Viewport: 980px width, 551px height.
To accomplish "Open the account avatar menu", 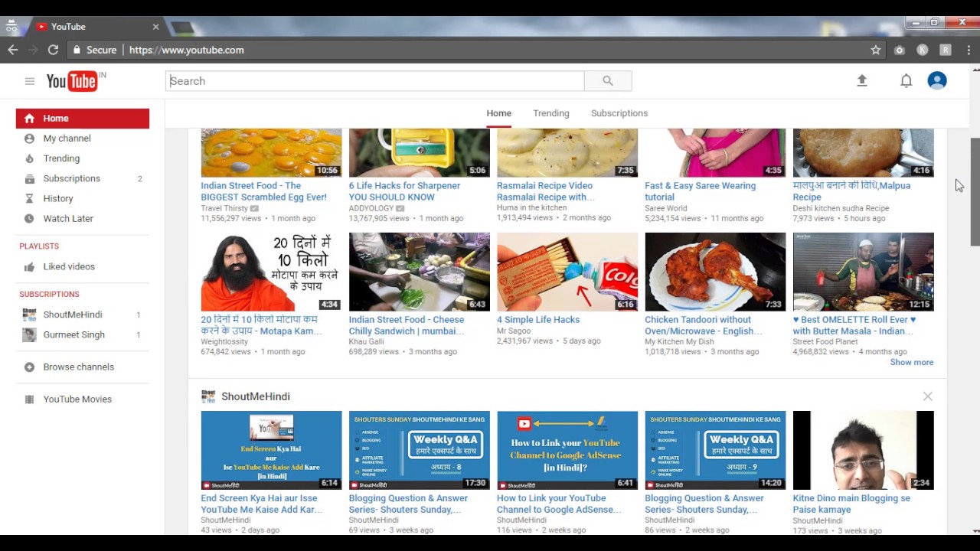I will (x=937, y=80).
